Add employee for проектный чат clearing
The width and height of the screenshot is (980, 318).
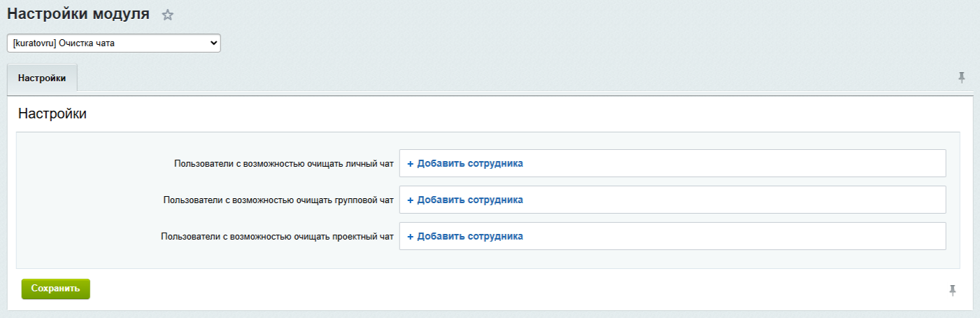click(469, 236)
